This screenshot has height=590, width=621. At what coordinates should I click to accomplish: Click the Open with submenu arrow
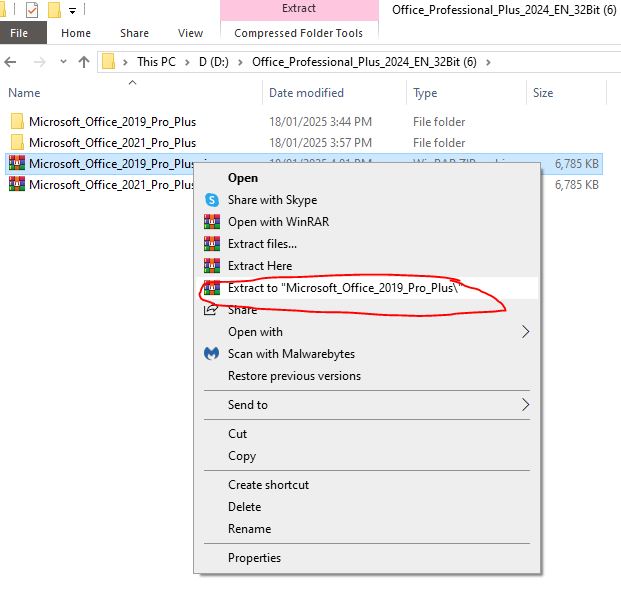pyautogui.click(x=525, y=332)
